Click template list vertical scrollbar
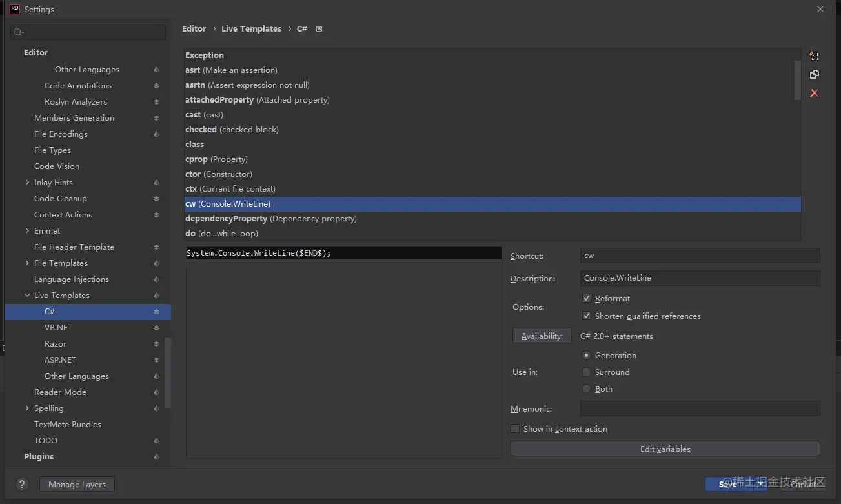Screen dimensions: 841x504 798,80
